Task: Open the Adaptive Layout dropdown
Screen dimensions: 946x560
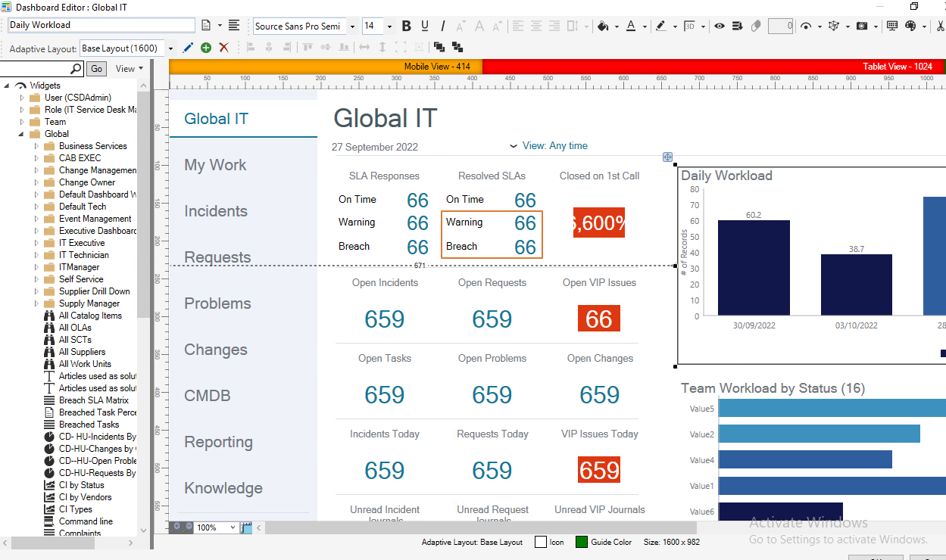Action: pos(170,48)
